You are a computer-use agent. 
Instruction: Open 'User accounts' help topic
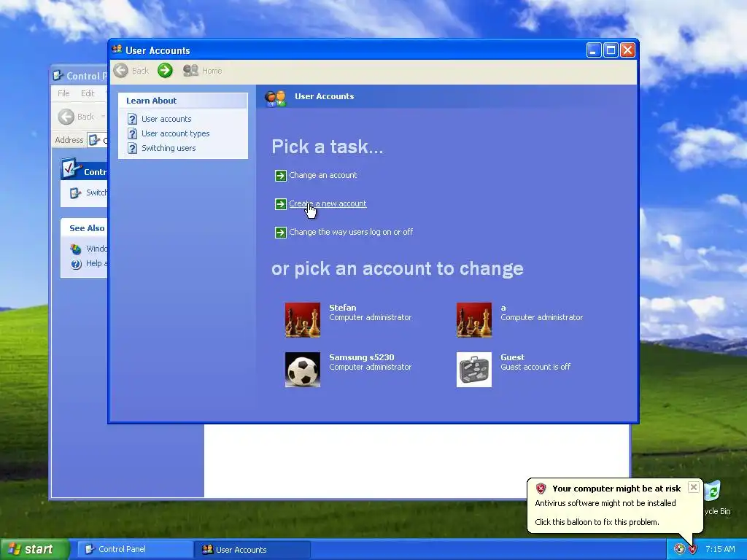tap(166, 119)
